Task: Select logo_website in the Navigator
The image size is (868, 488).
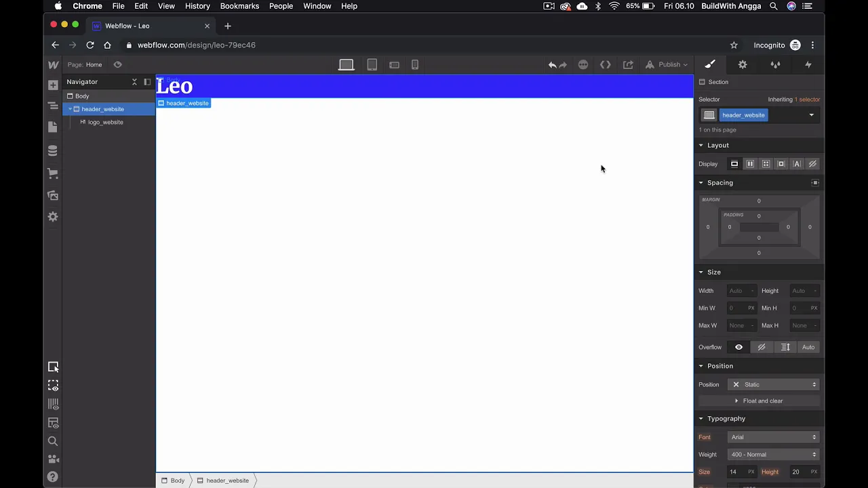Action: tap(105, 122)
